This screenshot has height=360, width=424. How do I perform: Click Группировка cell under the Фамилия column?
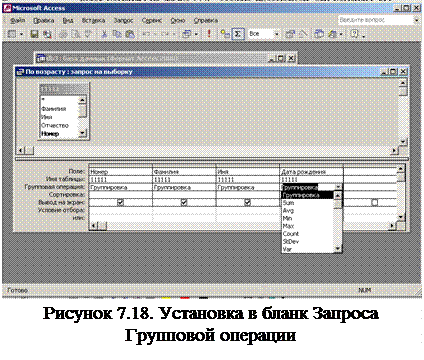coord(184,187)
